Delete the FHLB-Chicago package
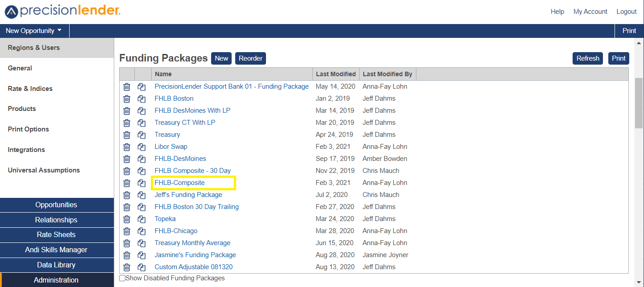 click(x=127, y=231)
